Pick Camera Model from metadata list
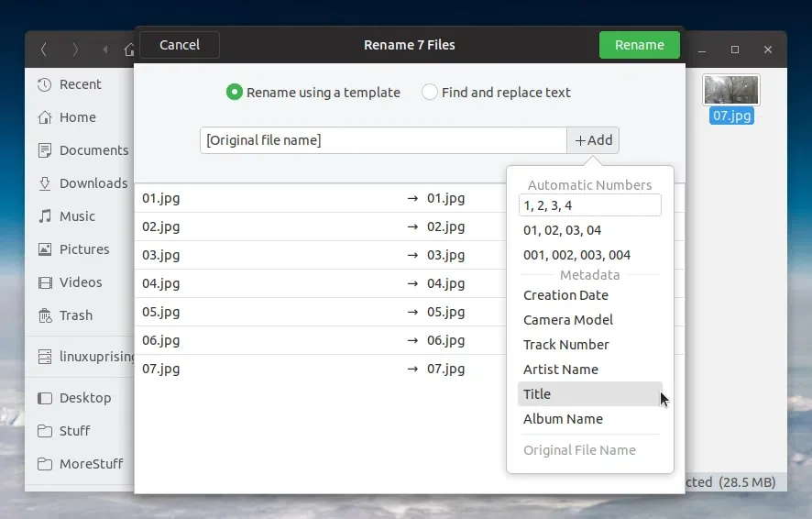 (x=568, y=320)
